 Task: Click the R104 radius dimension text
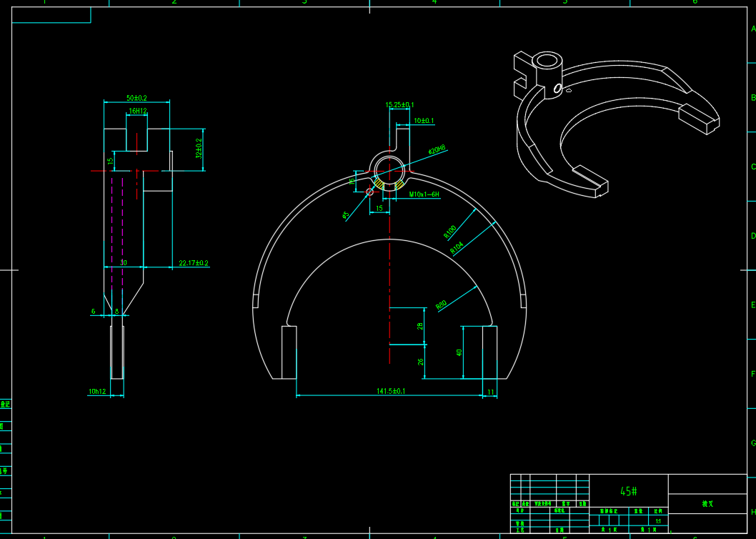(x=457, y=248)
